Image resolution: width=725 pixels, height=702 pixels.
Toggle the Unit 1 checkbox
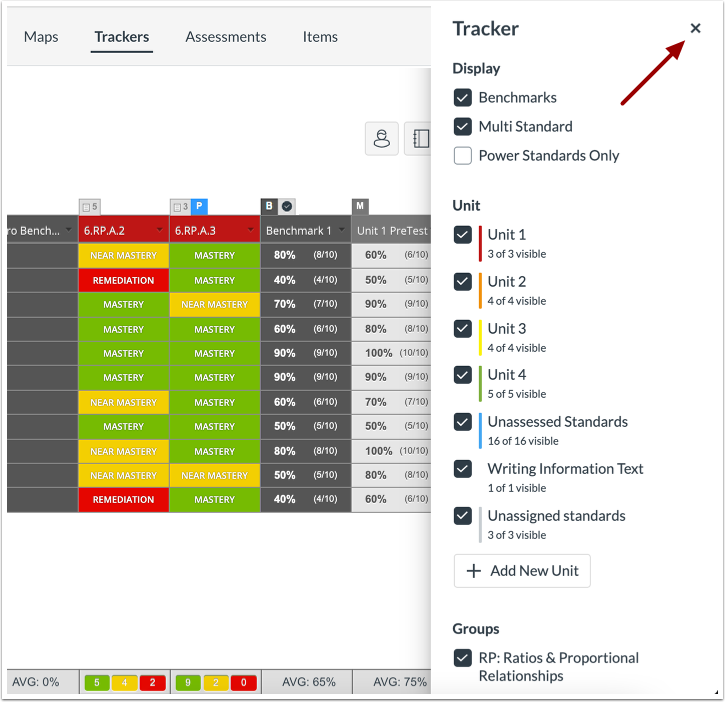[x=462, y=234]
